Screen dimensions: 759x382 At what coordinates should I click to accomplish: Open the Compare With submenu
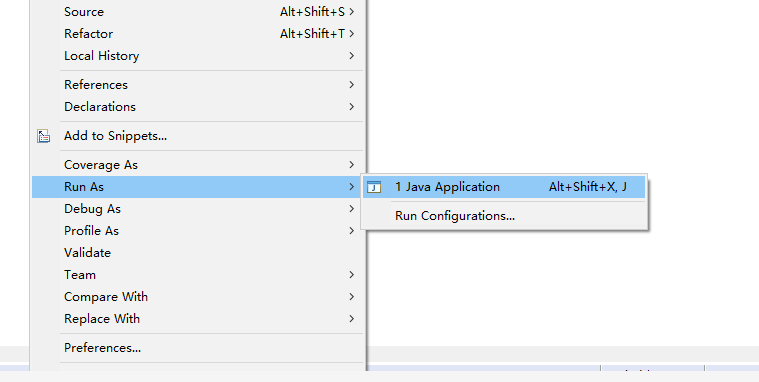pyautogui.click(x=197, y=297)
